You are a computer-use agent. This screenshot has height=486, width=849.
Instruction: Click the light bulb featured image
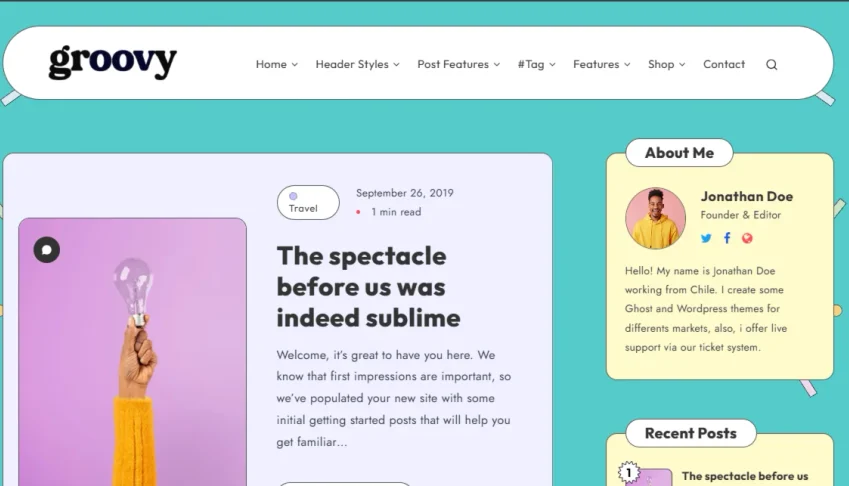pyautogui.click(x=133, y=352)
